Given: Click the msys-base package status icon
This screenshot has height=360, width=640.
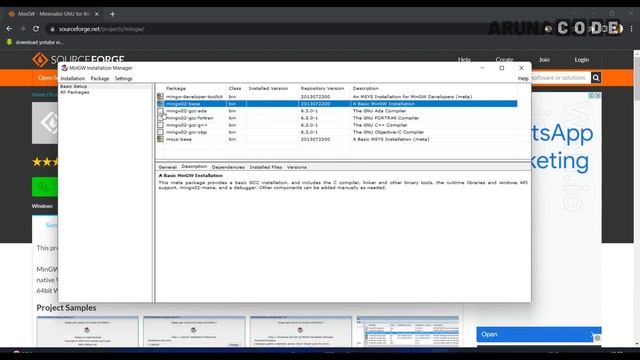Looking at the screenshot, I should click(x=160, y=139).
